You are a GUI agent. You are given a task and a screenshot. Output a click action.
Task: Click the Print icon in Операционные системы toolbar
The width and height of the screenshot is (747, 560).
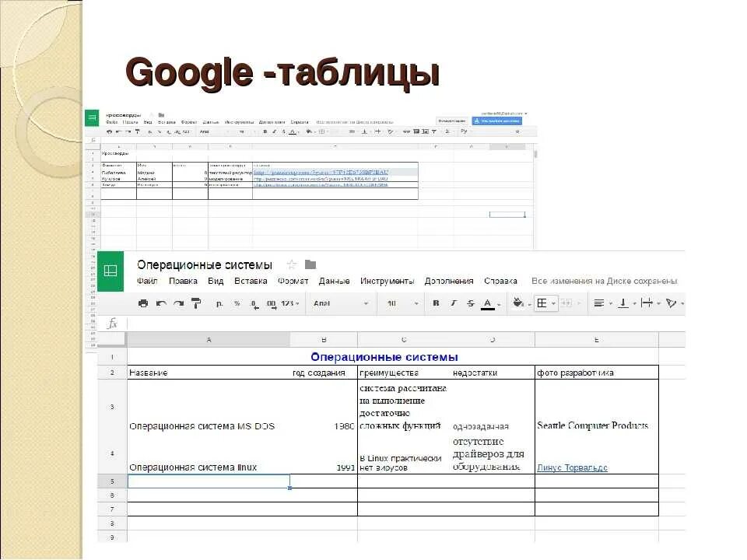click(143, 303)
